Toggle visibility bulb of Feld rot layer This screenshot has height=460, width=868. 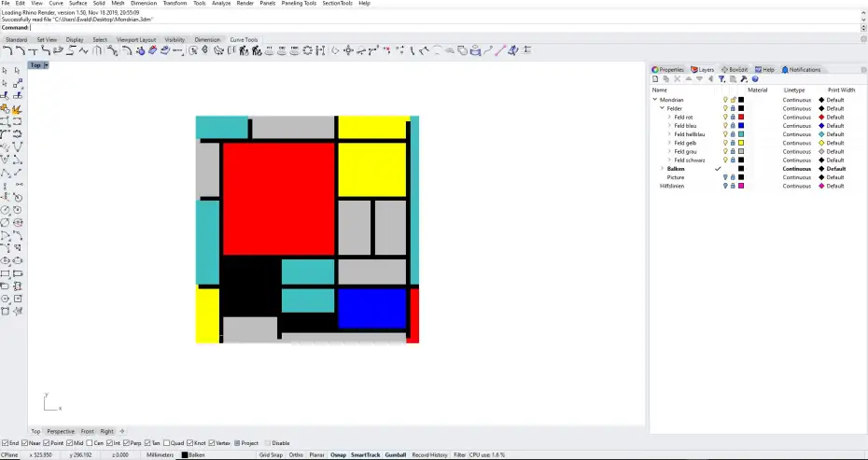click(x=726, y=118)
